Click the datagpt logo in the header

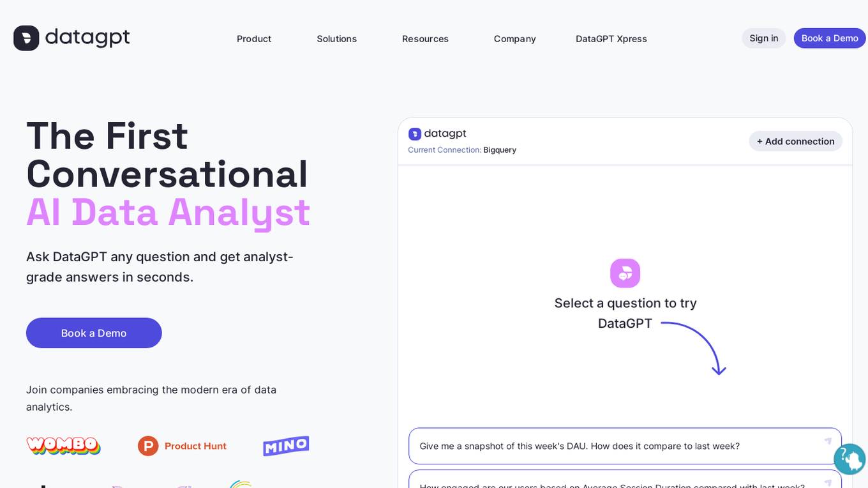(x=71, y=38)
